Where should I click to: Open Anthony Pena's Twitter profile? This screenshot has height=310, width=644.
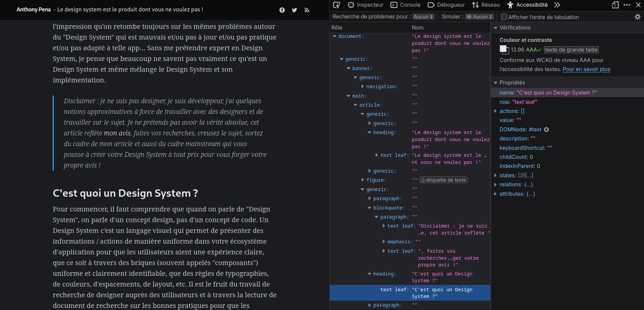pyautogui.click(x=294, y=10)
